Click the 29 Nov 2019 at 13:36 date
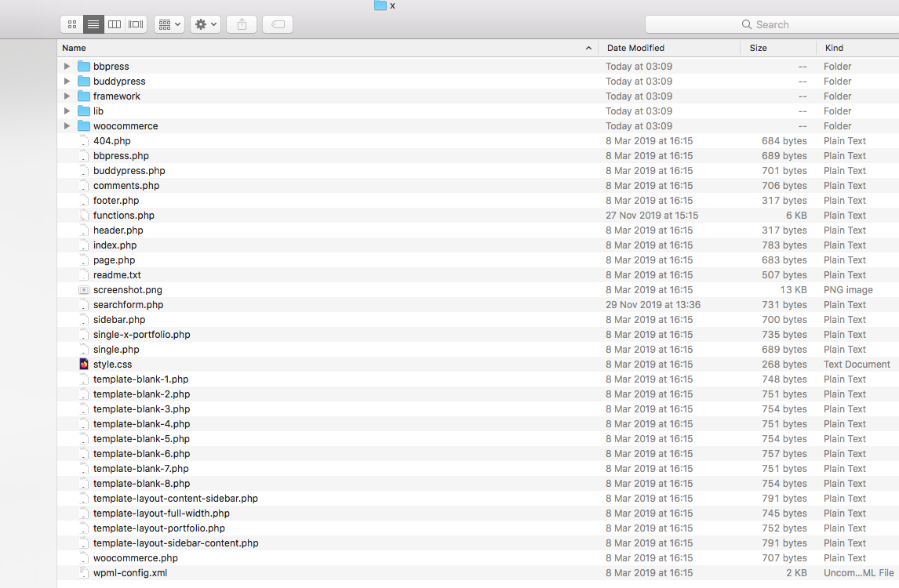Screen dimensions: 899x588 point(653,305)
